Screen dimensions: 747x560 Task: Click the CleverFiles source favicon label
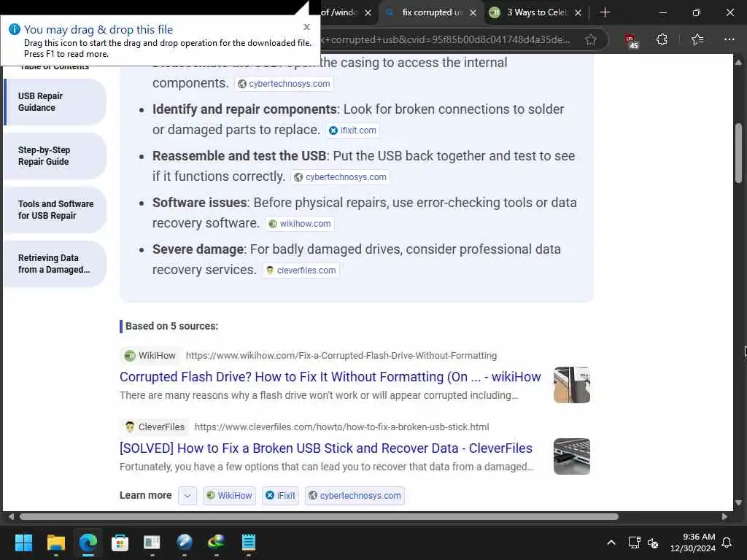155,427
